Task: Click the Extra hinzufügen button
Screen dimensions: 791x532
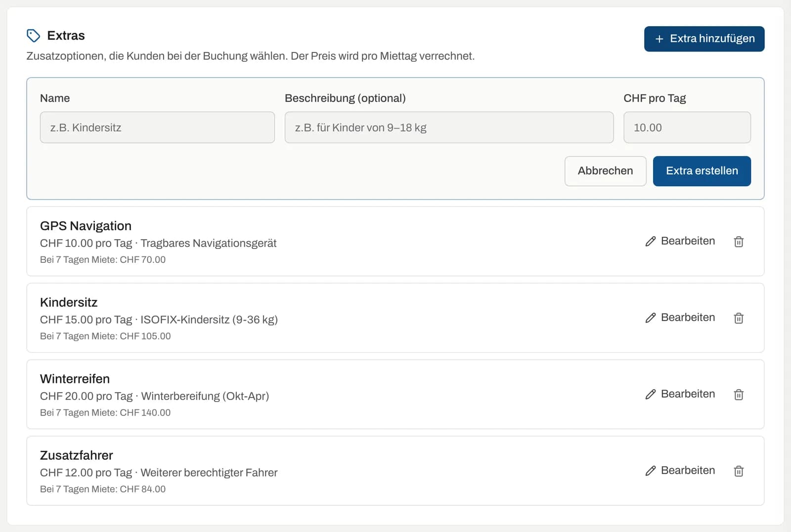Action: tap(704, 39)
